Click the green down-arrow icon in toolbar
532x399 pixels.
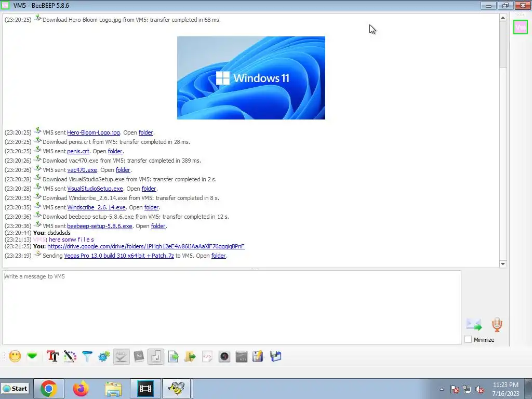point(32,356)
